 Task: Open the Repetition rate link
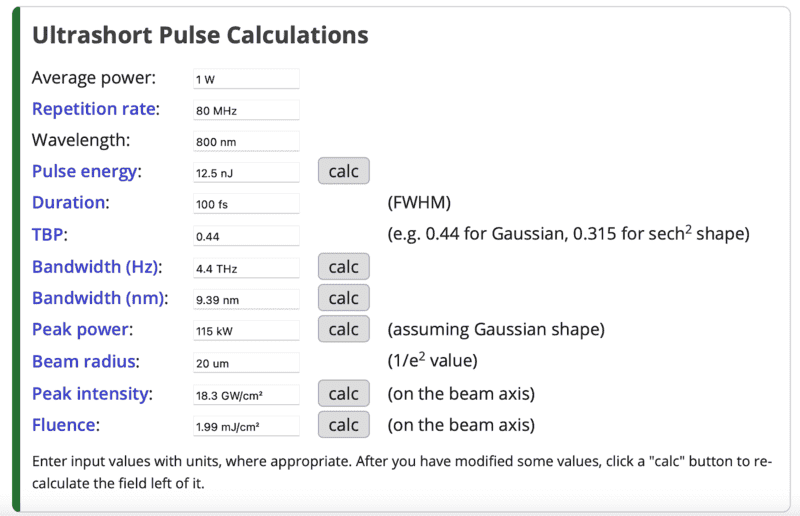(x=95, y=109)
